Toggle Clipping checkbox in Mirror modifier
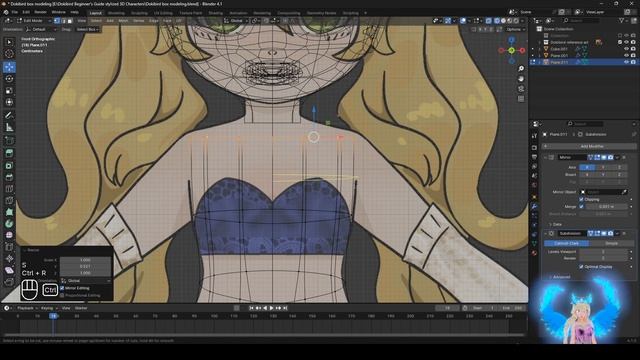The width and height of the screenshot is (640, 360). 581,199
